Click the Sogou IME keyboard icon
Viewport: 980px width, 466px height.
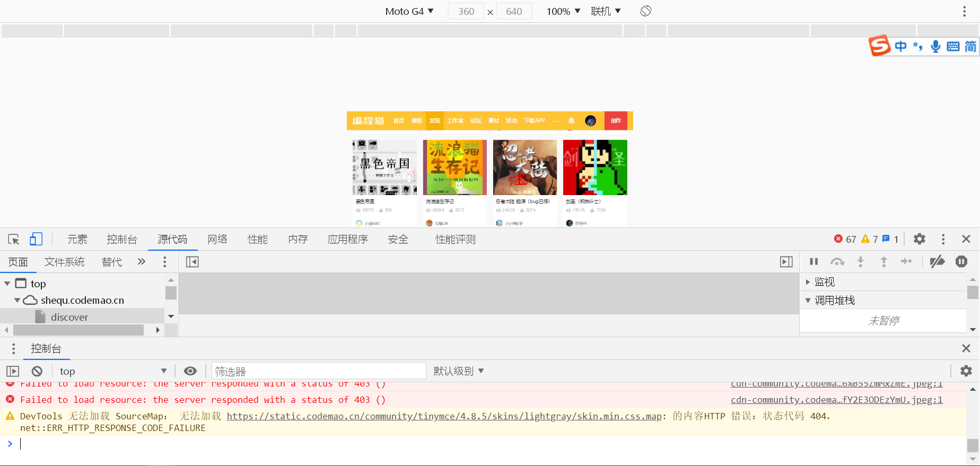click(x=953, y=47)
